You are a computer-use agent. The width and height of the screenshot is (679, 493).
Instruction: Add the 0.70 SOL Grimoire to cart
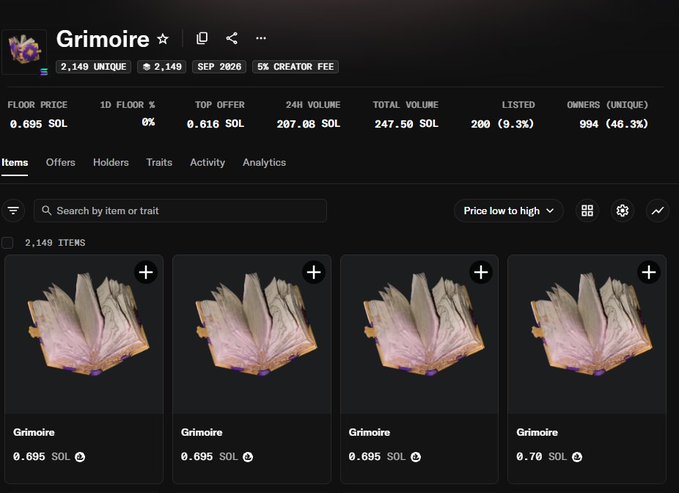(648, 272)
